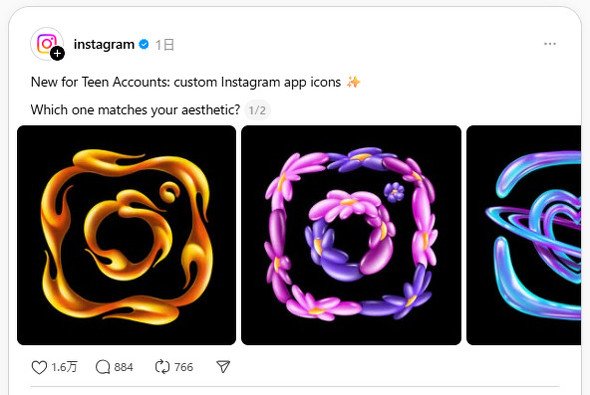Click the 1/2 thread indicator badge
The image size is (590, 395).
(x=257, y=110)
